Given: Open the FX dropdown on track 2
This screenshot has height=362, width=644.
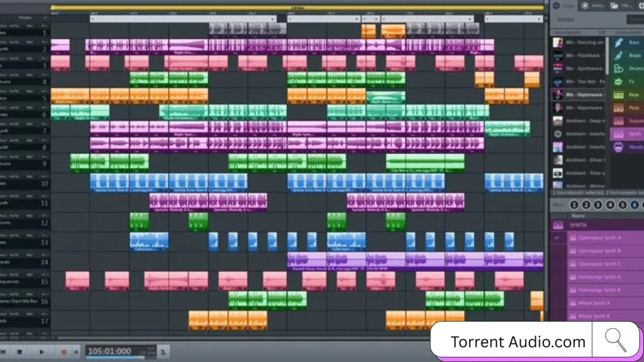Looking at the screenshot, I should [x=44, y=43].
